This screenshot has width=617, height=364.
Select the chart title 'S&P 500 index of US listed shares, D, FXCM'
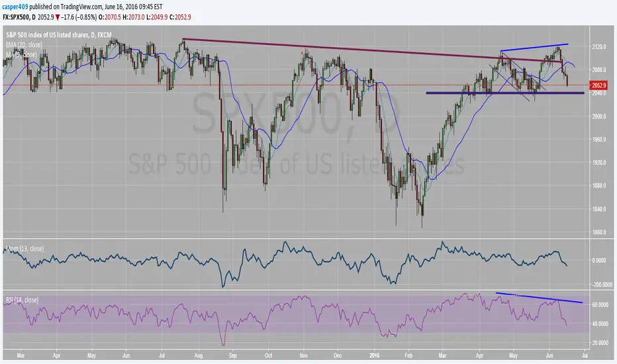59,35
